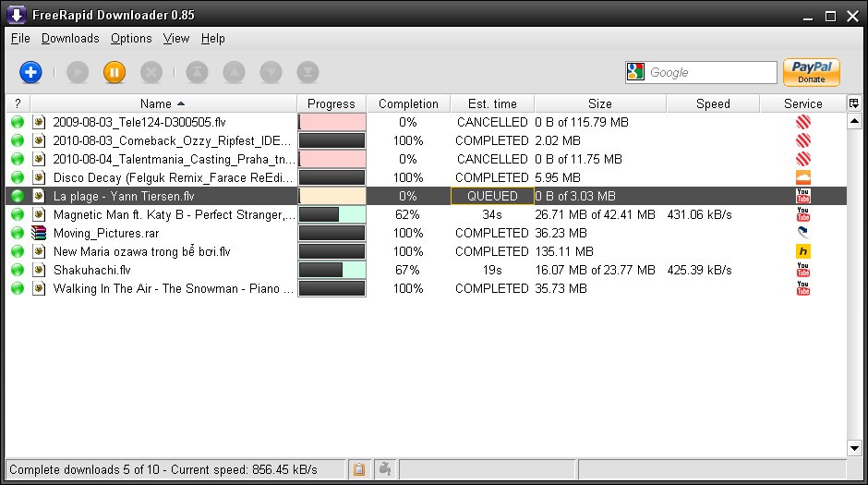This screenshot has width=868, height=485.
Task: Click the Move to top toolbar icon
Action: tap(197, 73)
